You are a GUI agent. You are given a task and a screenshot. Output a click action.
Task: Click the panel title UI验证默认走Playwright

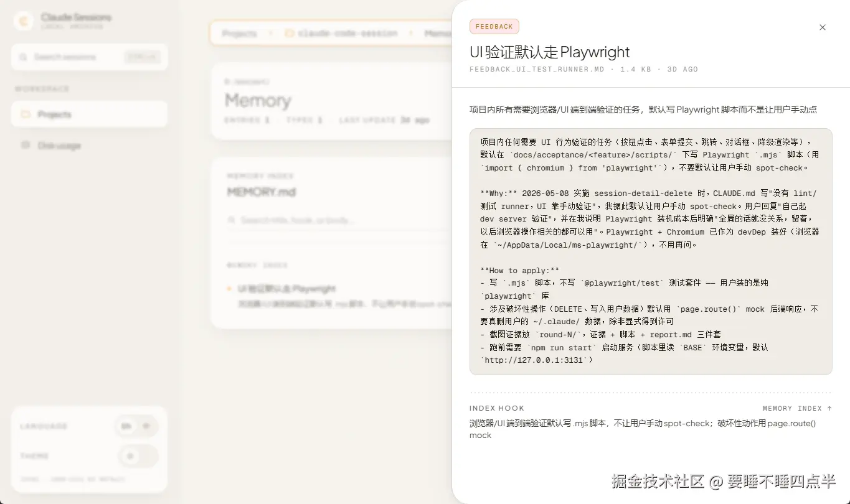coord(550,52)
